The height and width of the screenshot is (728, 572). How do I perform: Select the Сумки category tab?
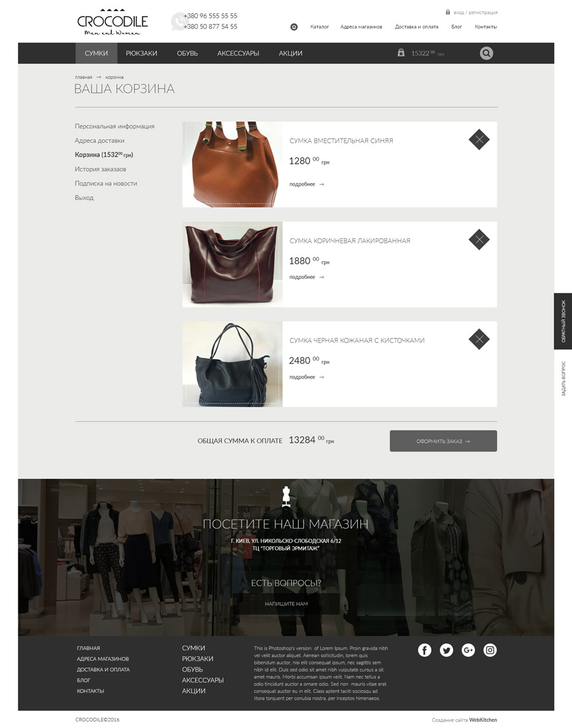[x=96, y=53]
